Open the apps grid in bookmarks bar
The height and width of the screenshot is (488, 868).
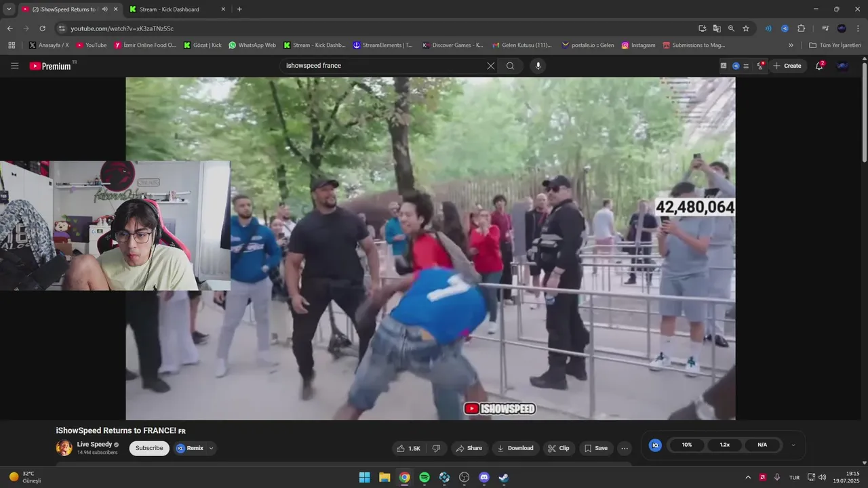coord(12,45)
